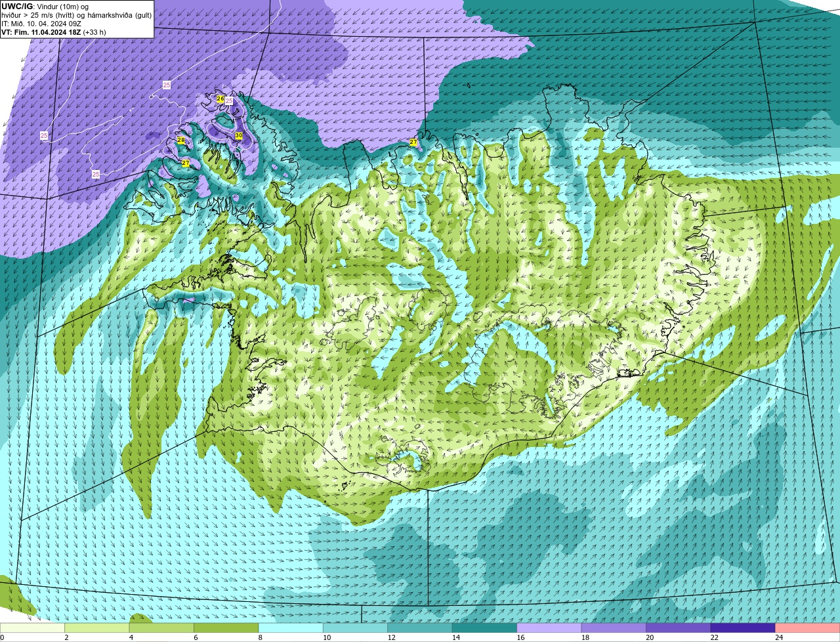
Task: Click the 'IT: Mið. 10. 04. 2024 09Z' line
Action: click(41, 23)
